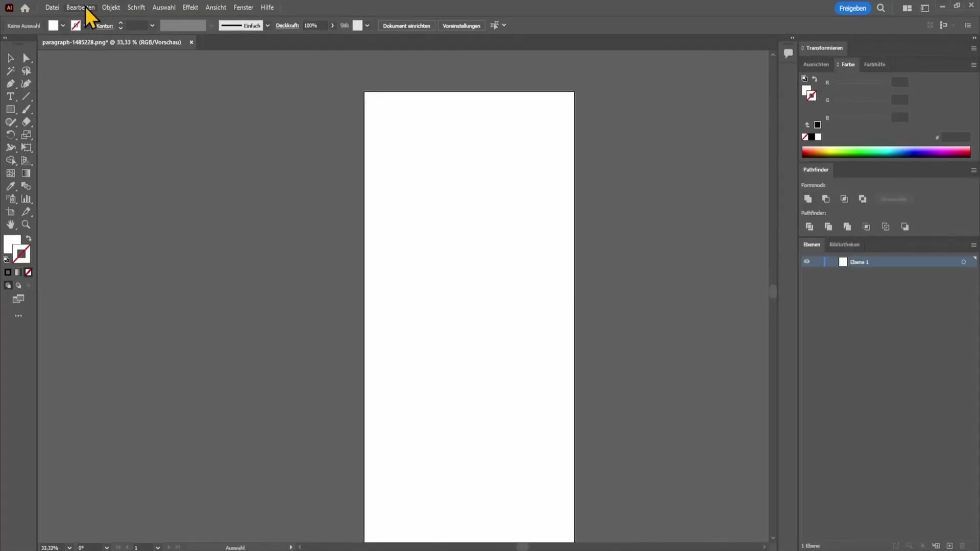Select the Selection (arrow) tool
The height and width of the screenshot is (551, 980).
pos(11,58)
